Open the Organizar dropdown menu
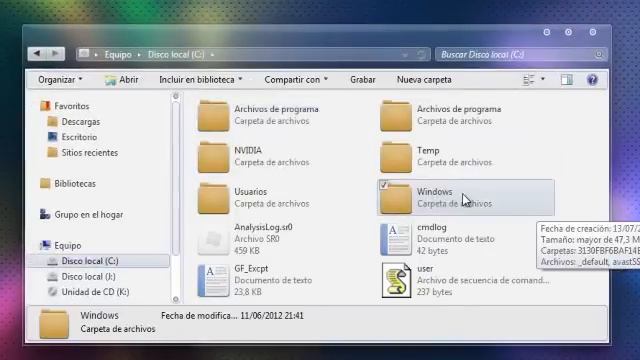Viewport: 640px width, 360px height. coord(60,80)
